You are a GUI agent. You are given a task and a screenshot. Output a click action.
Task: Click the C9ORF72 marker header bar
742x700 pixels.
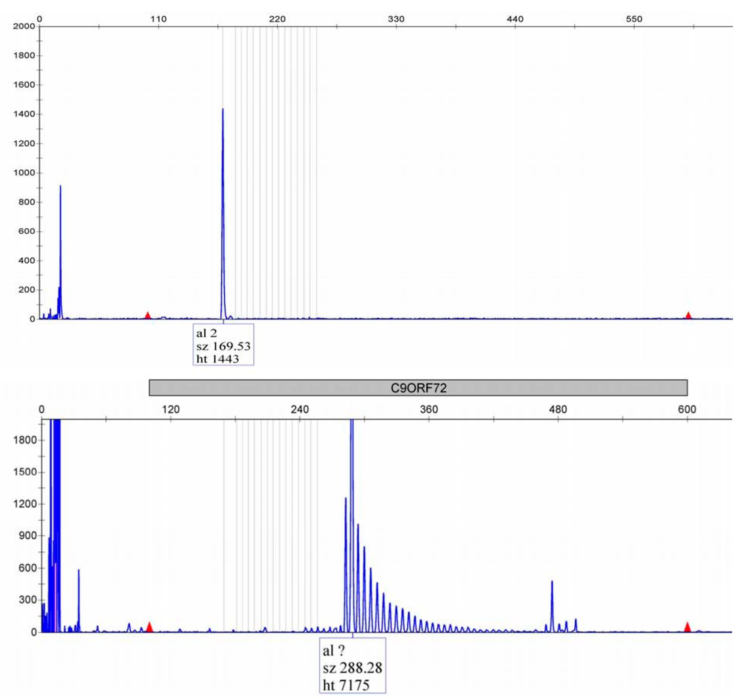418,388
